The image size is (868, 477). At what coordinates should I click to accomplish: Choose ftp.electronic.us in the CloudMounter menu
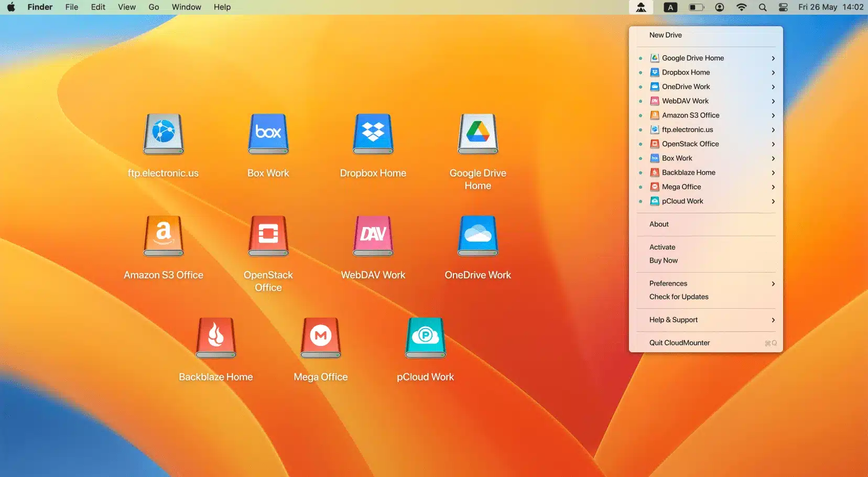coord(706,129)
